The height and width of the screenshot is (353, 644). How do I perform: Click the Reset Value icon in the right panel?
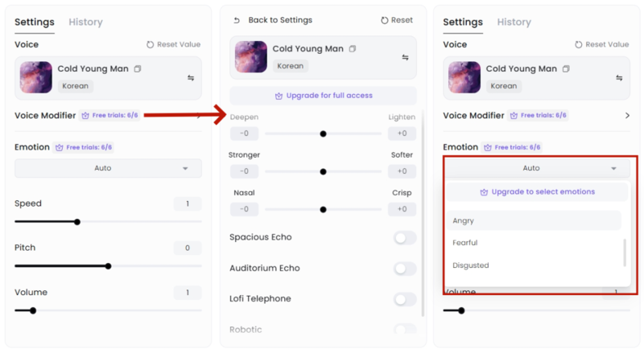pyautogui.click(x=578, y=44)
